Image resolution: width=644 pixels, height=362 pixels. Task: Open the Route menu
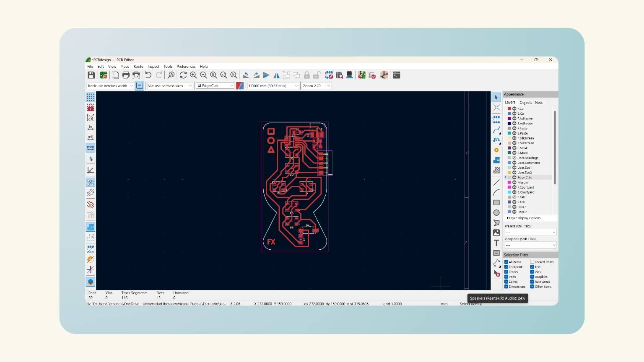pos(138,67)
